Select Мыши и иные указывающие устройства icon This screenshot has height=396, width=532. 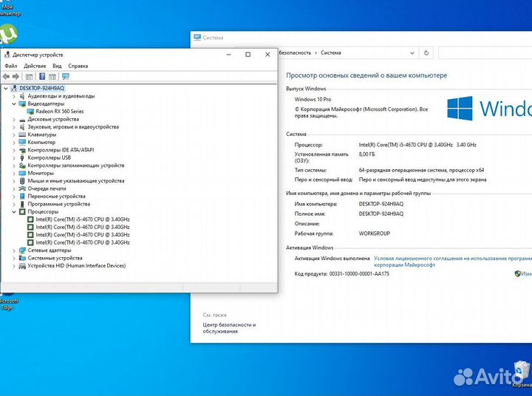pyautogui.click(x=22, y=181)
